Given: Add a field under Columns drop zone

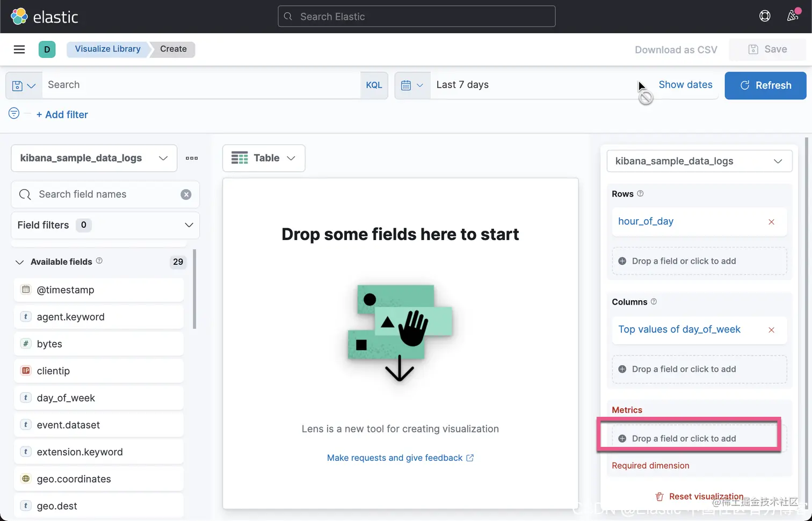Looking at the screenshot, I should (699, 369).
